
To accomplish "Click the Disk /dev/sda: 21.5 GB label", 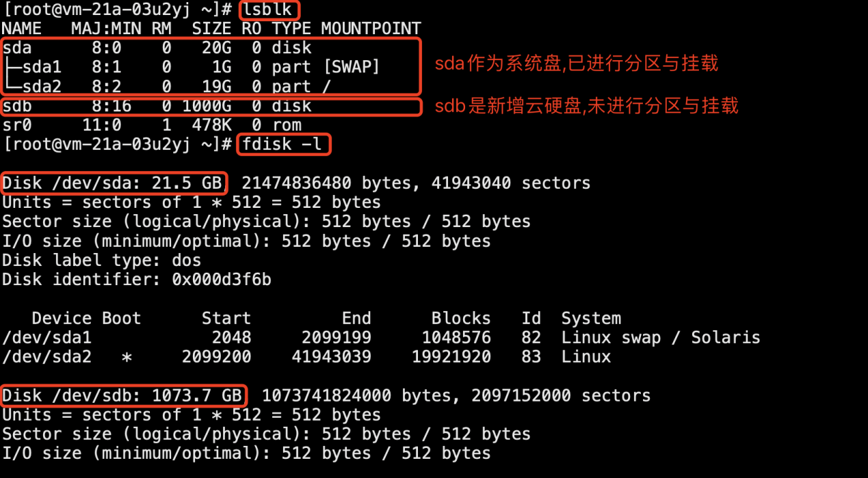I will pyautogui.click(x=113, y=183).
